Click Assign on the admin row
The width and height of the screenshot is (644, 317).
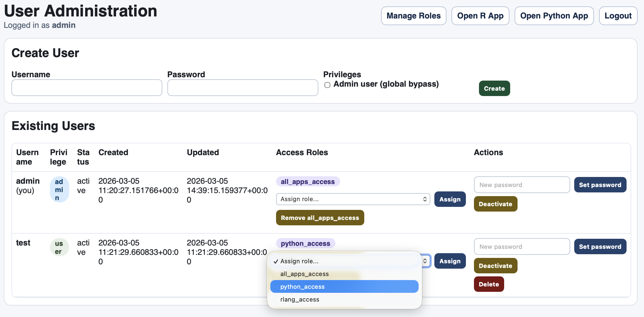click(450, 199)
